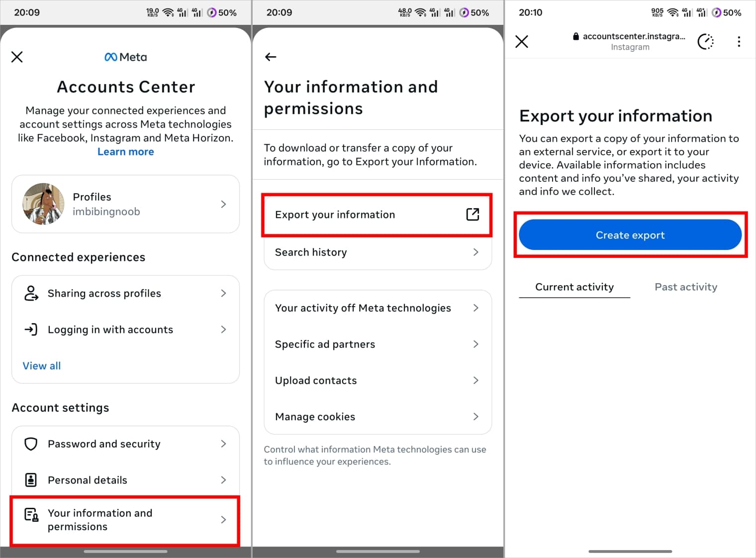Viewport: 756px width, 558px height.
Task: Expand the Profiles imbibingnoob entry
Action: (x=222, y=204)
